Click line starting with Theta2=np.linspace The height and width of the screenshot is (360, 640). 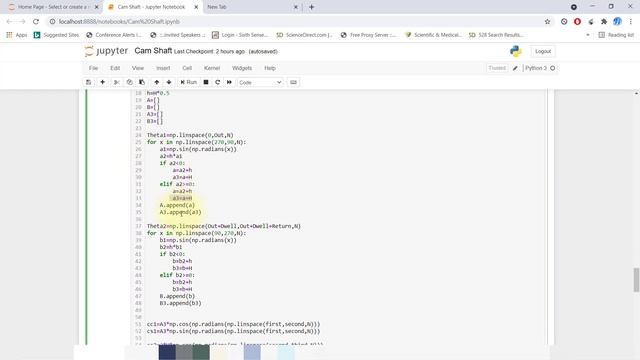click(x=224, y=226)
